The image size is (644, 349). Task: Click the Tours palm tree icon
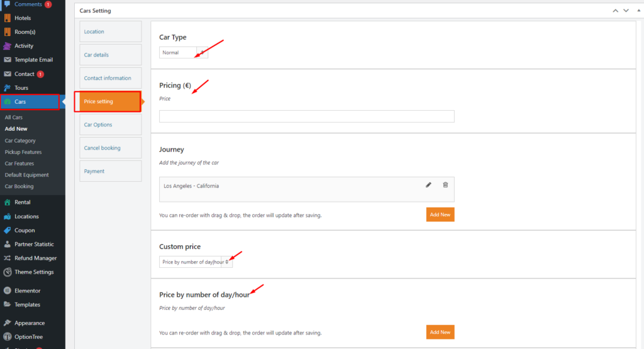click(x=7, y=88)
